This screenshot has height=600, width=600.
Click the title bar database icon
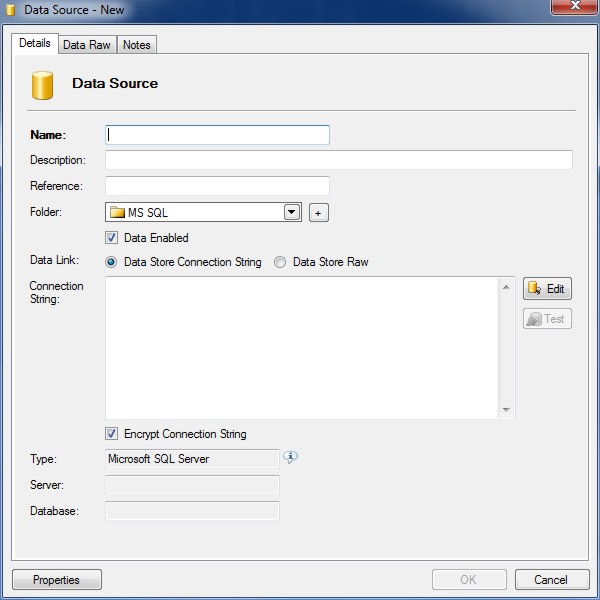tap(12, 9)
